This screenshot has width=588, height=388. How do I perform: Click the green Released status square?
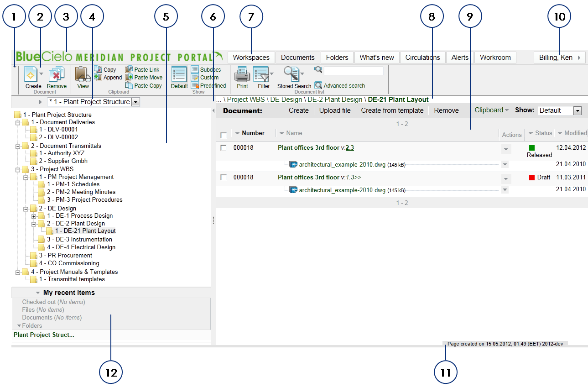532,148
